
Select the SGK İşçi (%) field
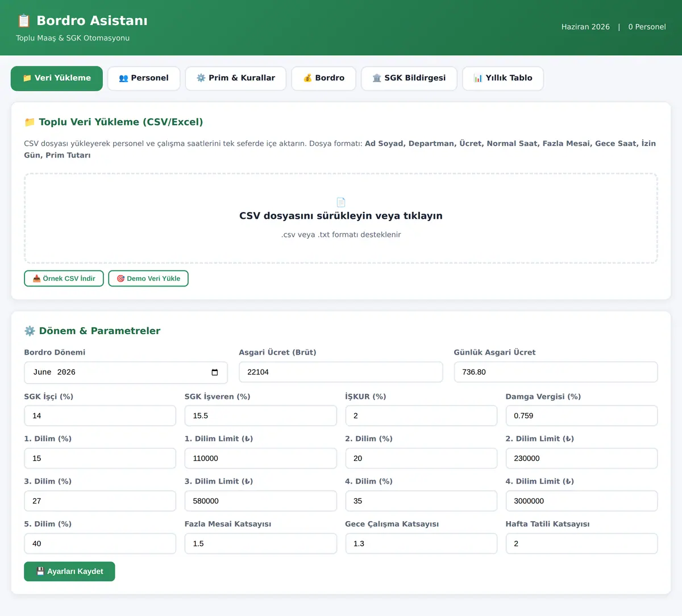100,416
